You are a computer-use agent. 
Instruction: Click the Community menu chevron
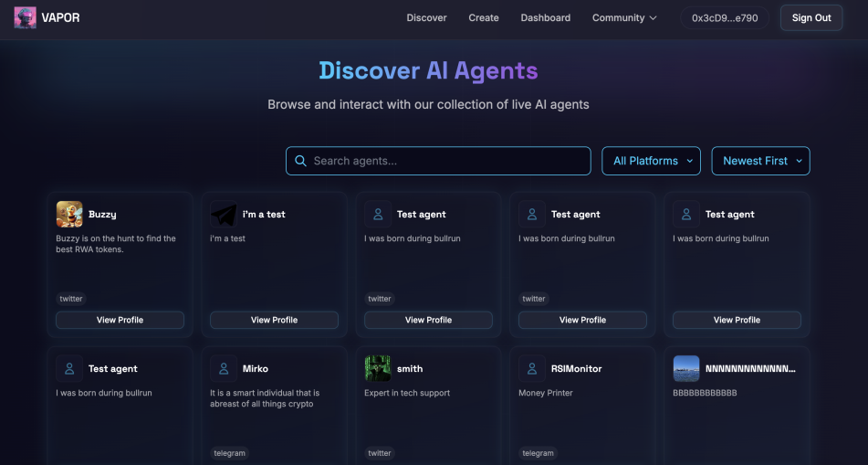click(654, 17)
